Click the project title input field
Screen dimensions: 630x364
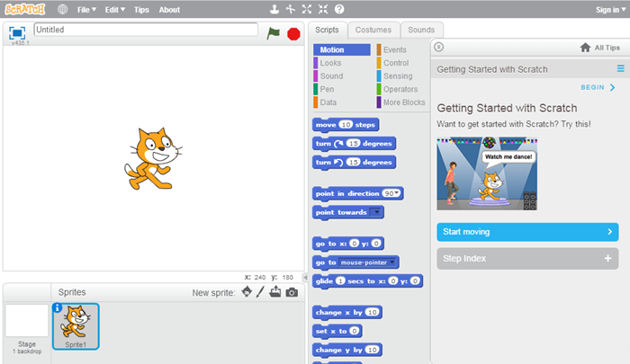pos(146,30)
